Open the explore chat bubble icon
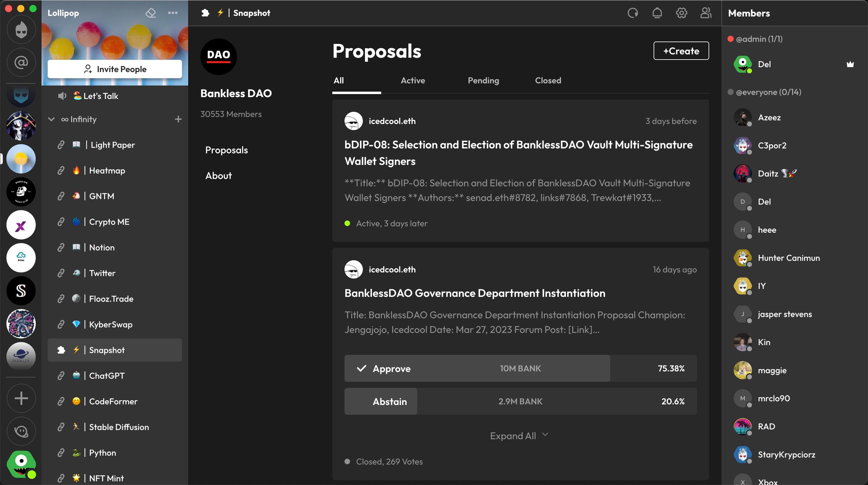The image size is (868, 485). tap(21, 431)
